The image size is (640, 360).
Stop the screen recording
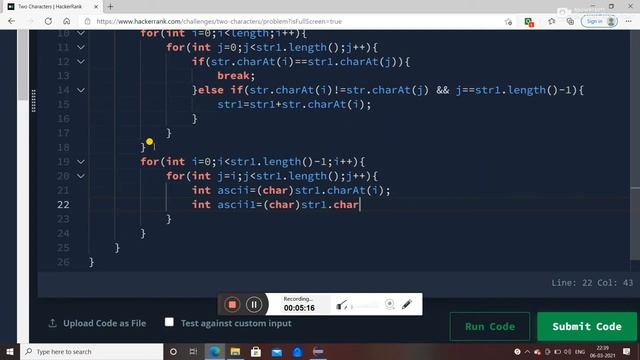[232, 304]
